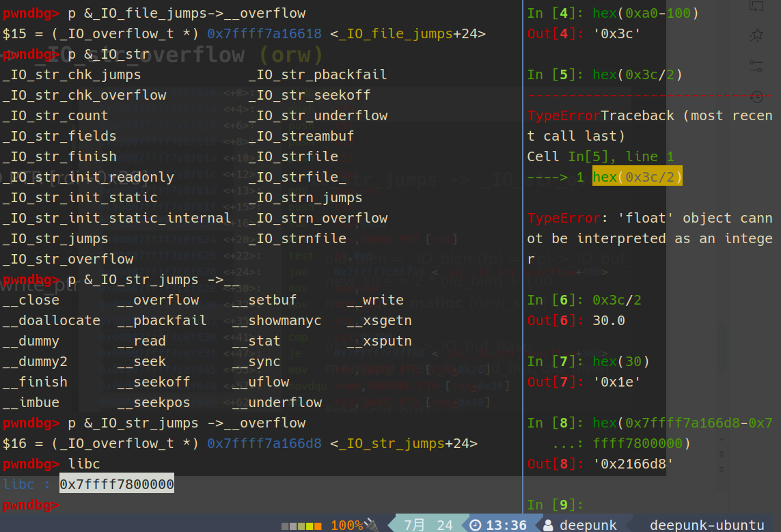Click __finish member completion
The image size is (781, 532).
(x=35, y=382)
